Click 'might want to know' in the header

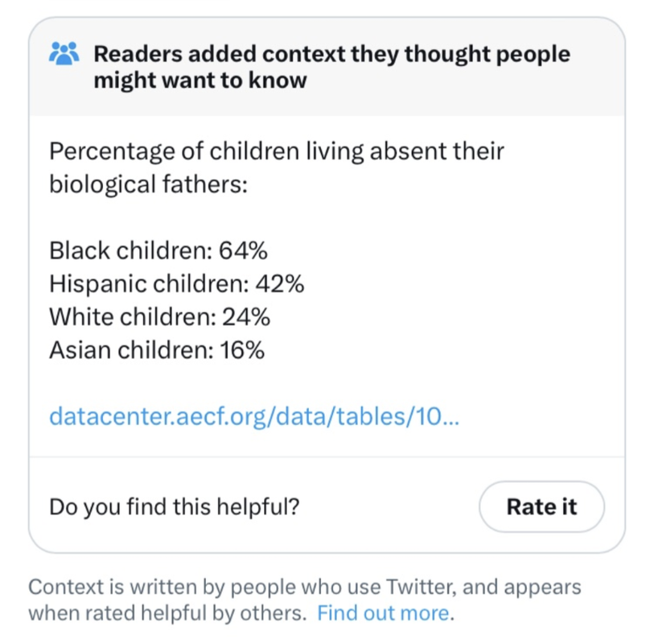[199, 80]
